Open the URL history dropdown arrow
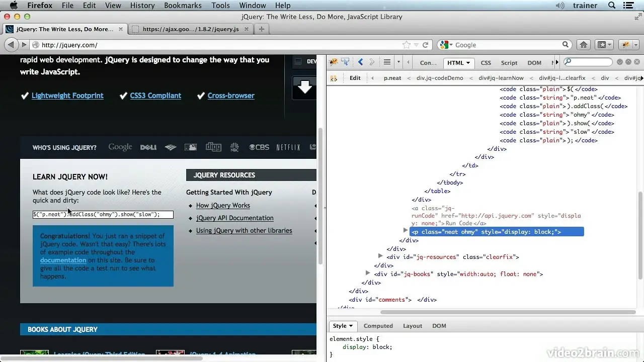 (x=416, y=45)
